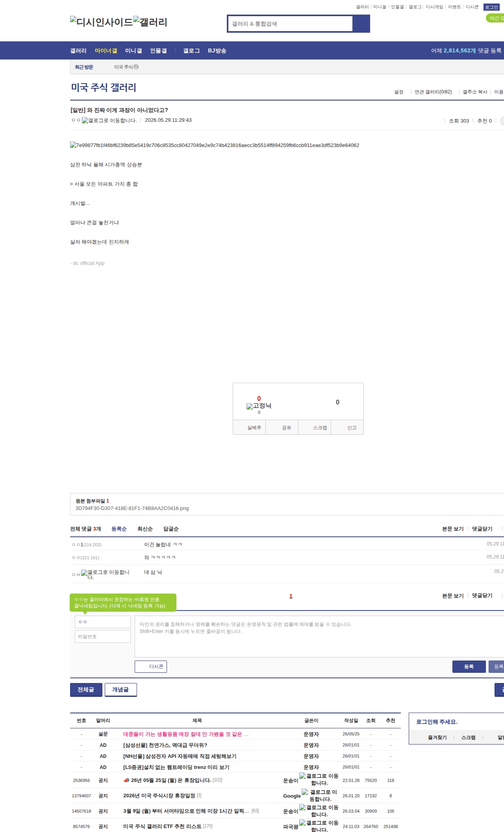Click the 로그인 button at top
The height and width of the screenshot is (832, 504).
(x=491, y=7)
